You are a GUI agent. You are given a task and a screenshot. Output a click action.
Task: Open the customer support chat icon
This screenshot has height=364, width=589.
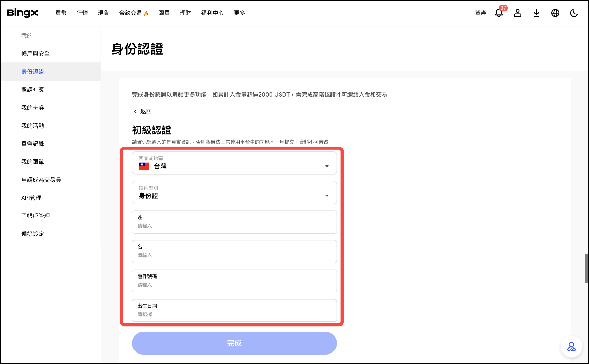(571, 347)
